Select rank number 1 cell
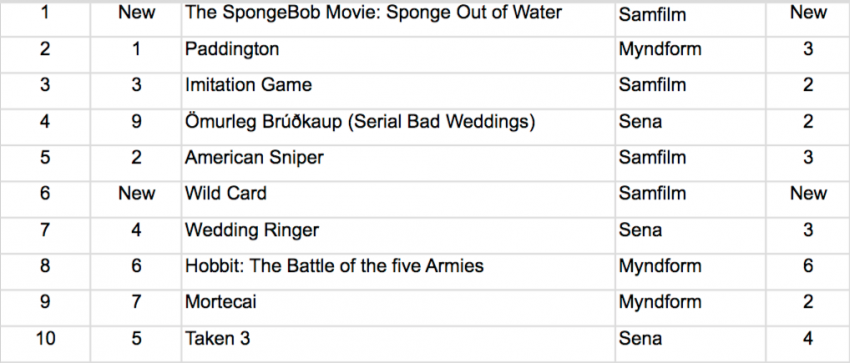Image resolution: width=850 pixels, height=363 pixels. click(x=45, y=18)
